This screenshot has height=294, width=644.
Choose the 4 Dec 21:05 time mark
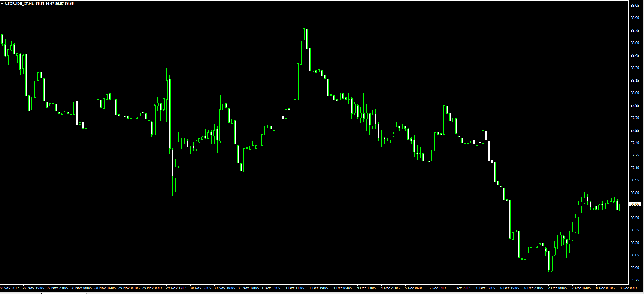click(390, 288)
